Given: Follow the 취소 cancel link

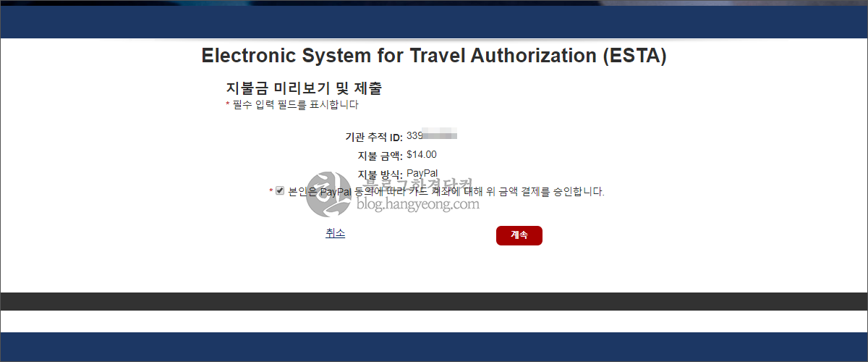Looking at the screenshot, I should tap(335, 233).
